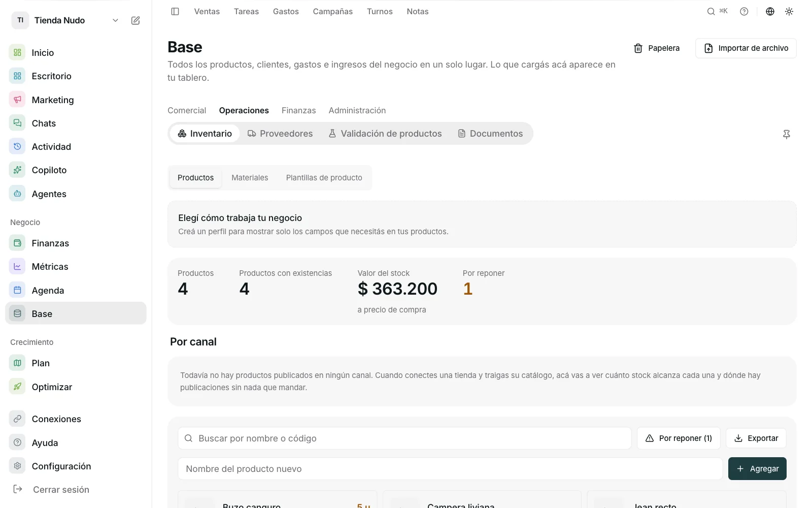Click Cerrar sesión to log out
Viewport: 812px width, 508px height.
pos(76,489)
